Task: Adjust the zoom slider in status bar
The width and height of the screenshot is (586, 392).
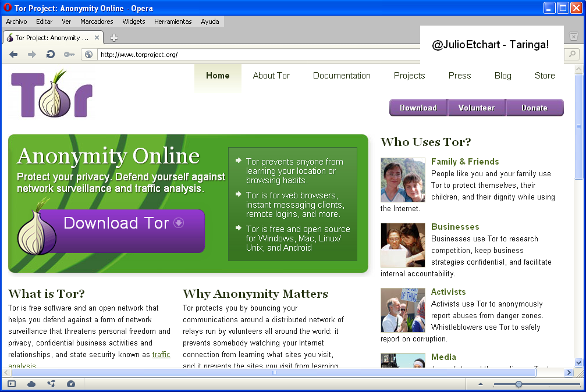Action: (x=518, y=384)
